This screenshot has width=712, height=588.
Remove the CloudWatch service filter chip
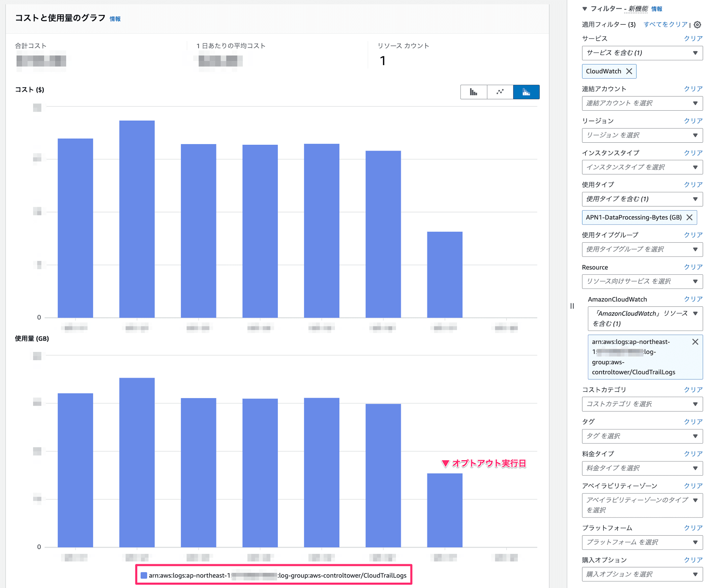click(629, 71)
